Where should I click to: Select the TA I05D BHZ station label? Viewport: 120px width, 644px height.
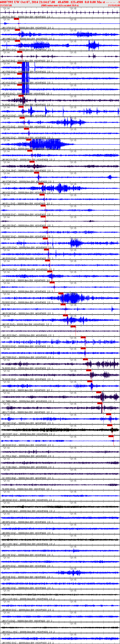27,490
